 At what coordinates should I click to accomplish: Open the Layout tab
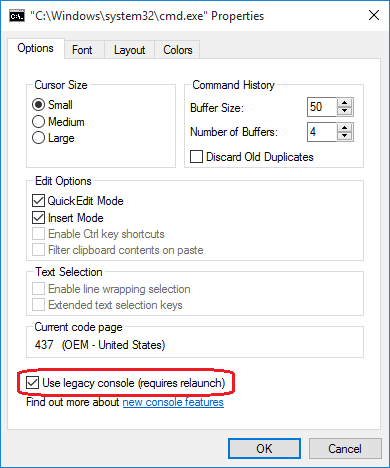tap(129, 50)
